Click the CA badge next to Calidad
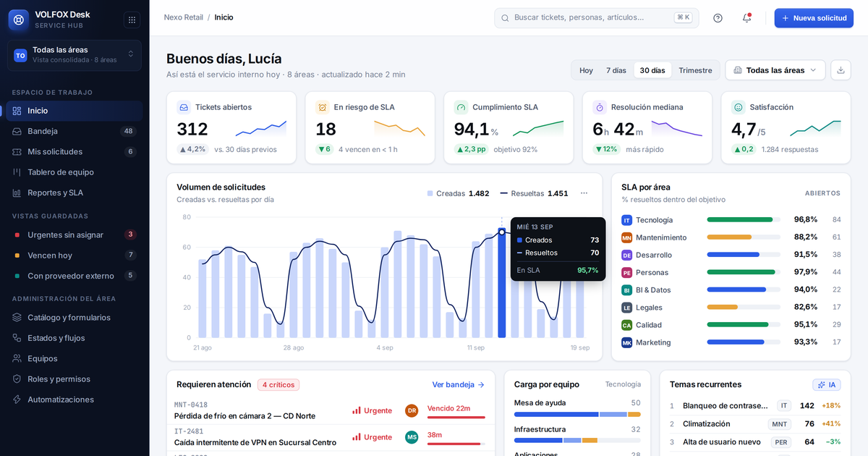Viewport: 868px width, 456px height. coord(626,325)
